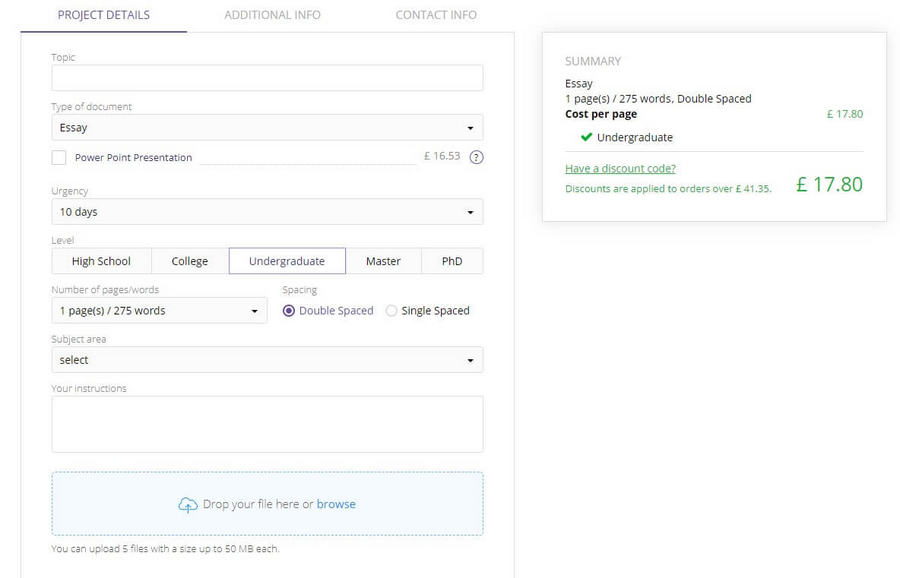Viewport: 900px width, 578px height.
Task: Open the Type of document dropdown
Action: coord(266,128)
